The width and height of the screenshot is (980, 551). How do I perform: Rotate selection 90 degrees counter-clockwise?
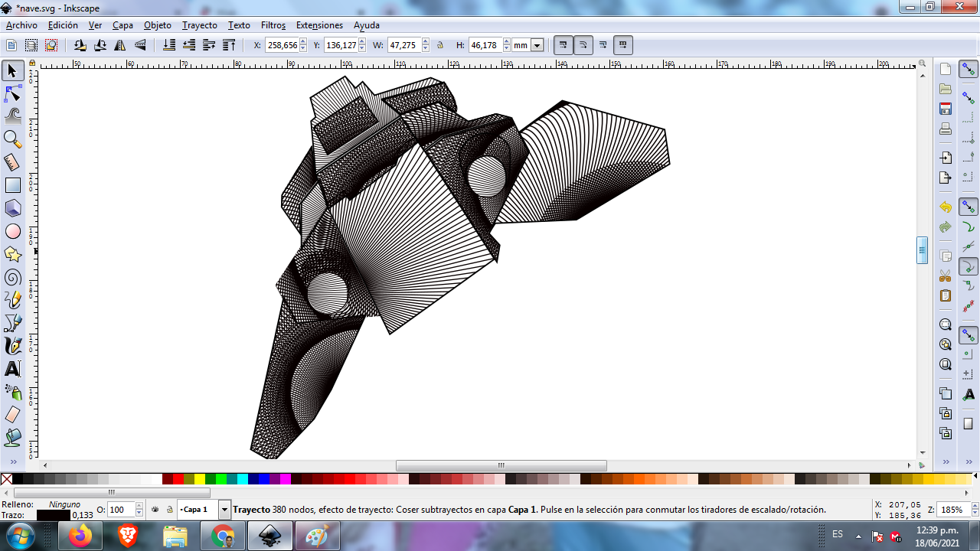pyautogui.click(x=80, y=45)
